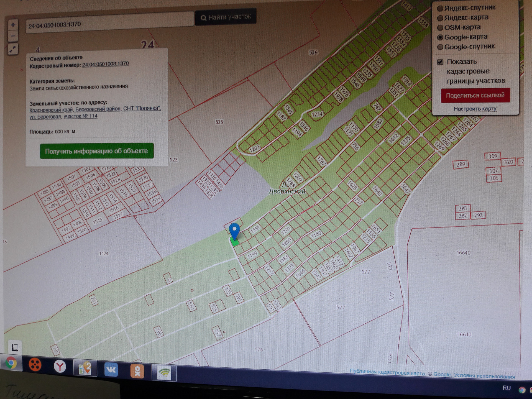
Task: Select Яндекс-спутник map layer
Action: 440,8
